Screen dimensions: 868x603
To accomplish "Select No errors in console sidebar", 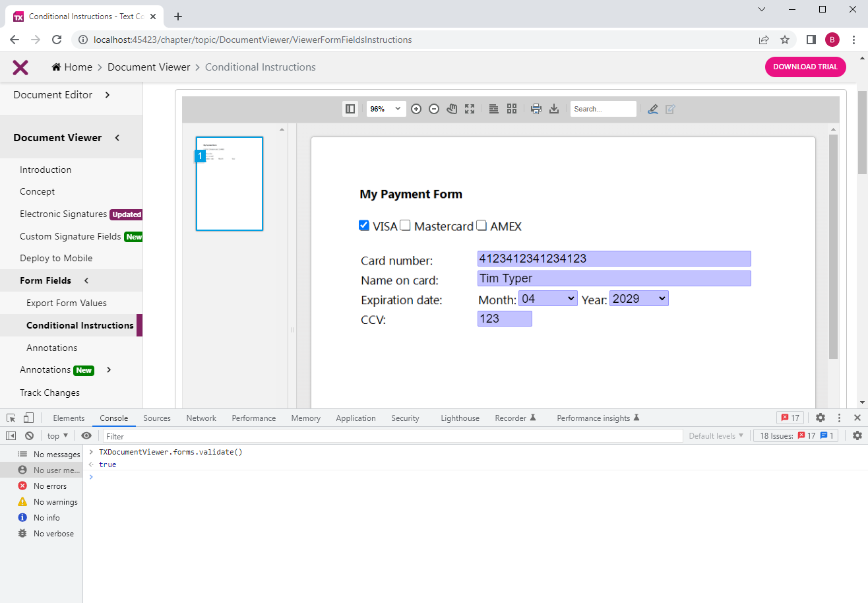I will 42,486.
